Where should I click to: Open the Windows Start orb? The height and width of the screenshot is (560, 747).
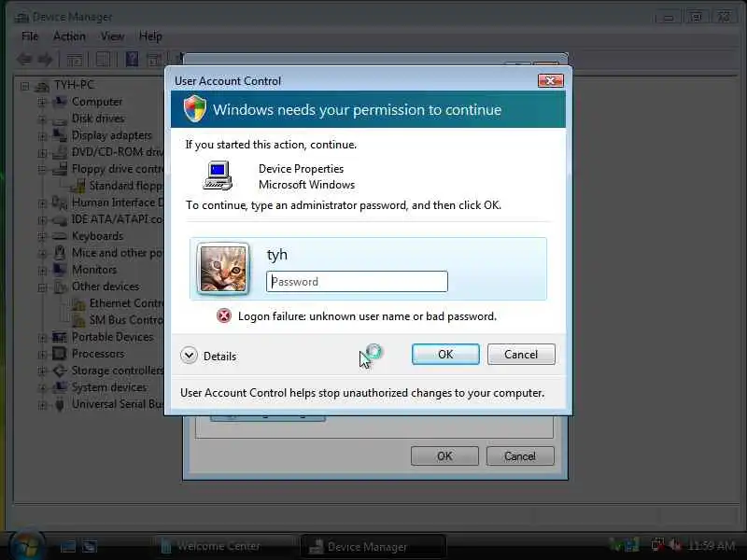coord(28,546)
